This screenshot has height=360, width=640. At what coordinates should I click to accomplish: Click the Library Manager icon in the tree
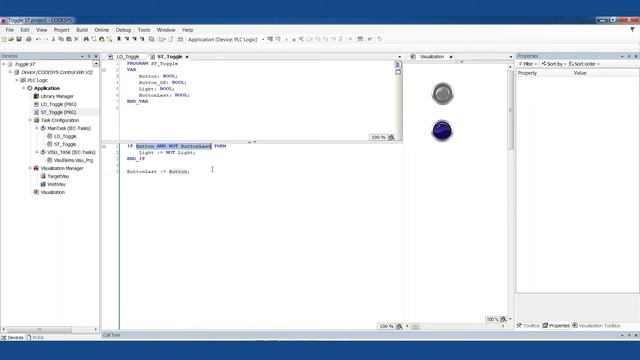point(36,96)
